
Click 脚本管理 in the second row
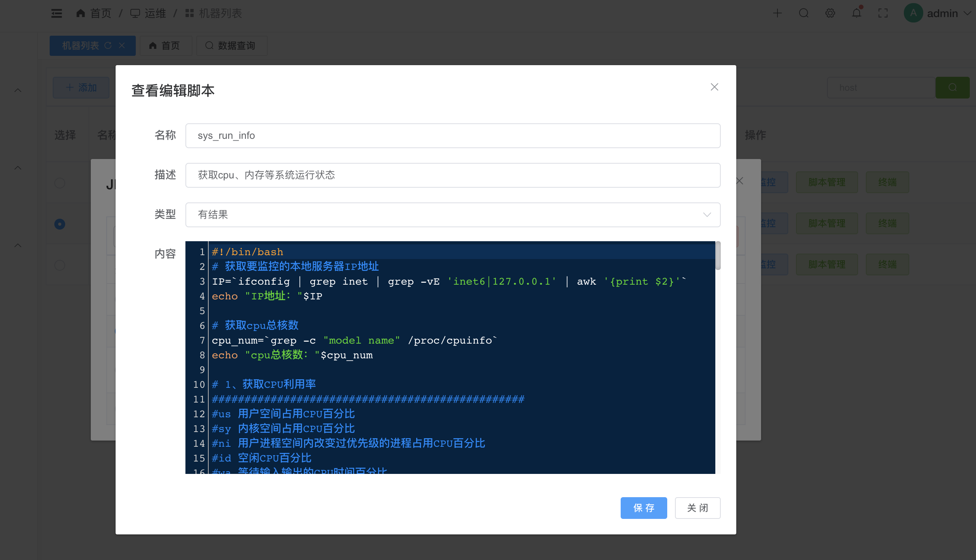(x=827, y=223)
